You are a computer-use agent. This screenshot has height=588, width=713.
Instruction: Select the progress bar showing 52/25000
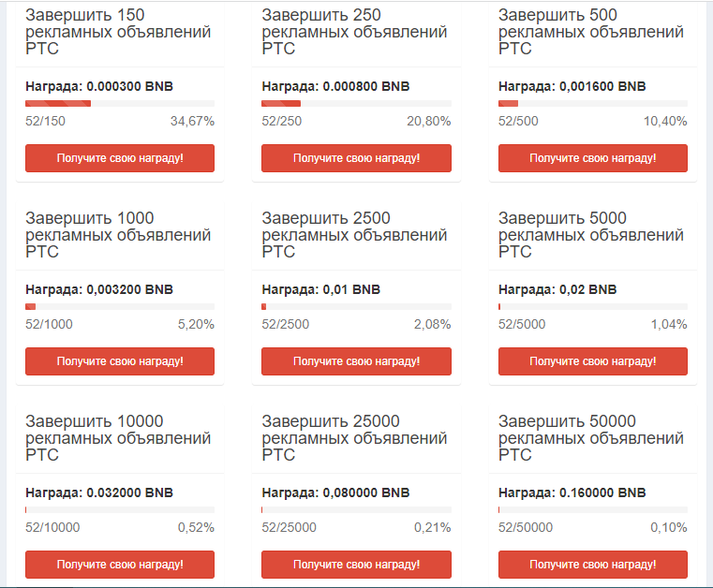coord(356,509)
